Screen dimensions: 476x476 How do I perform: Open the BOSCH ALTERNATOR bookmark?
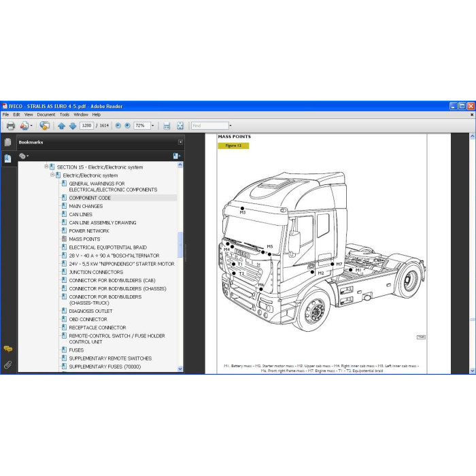(x=114, y=256)
